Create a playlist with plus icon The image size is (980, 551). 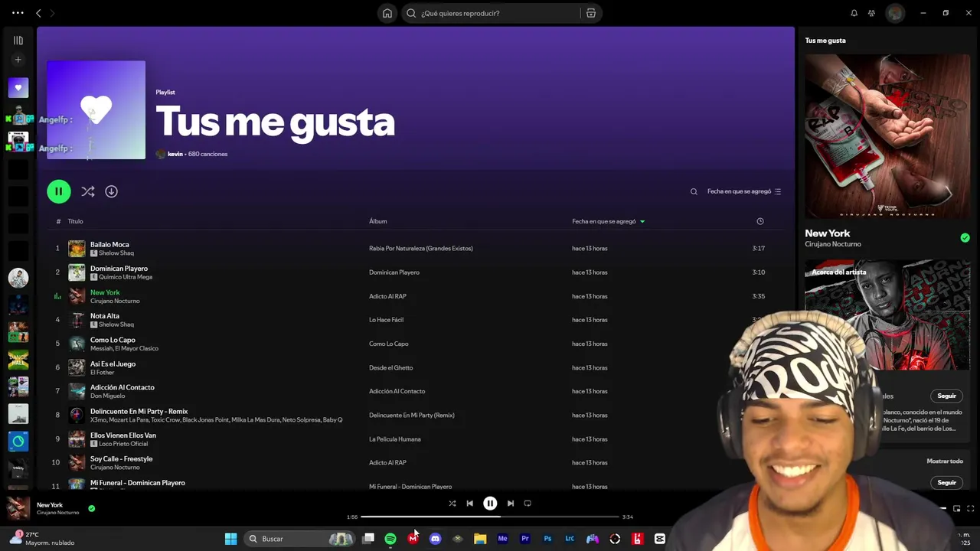click(18, 60)
